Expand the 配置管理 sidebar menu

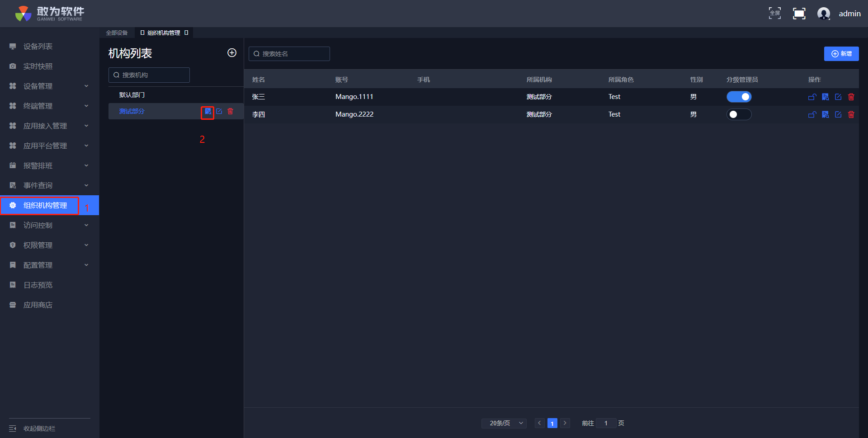click(x=50, y=265)
